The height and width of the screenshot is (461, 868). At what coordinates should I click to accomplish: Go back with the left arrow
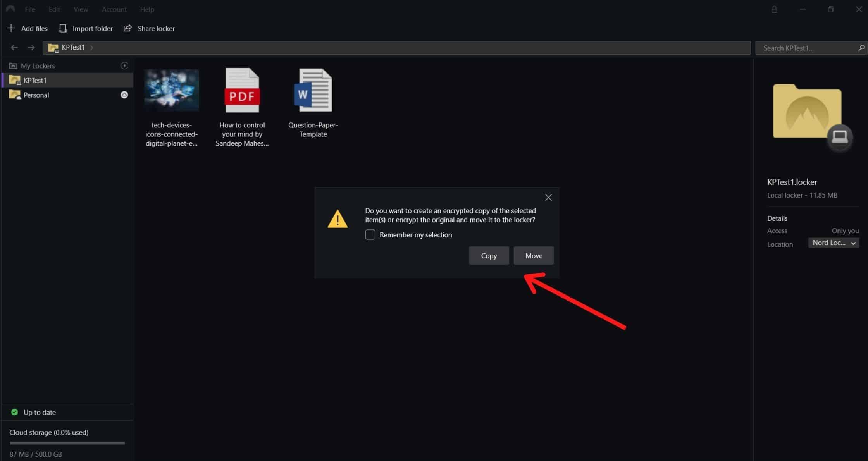14,48
